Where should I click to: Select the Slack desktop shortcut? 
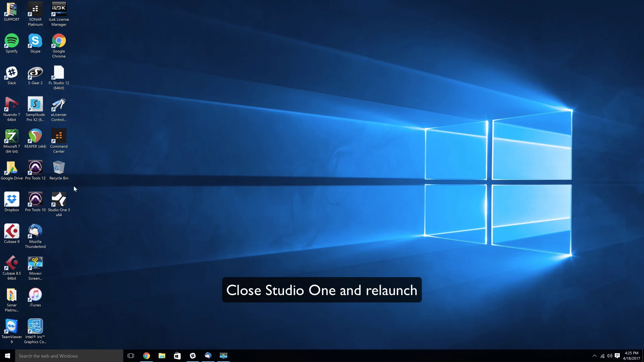12,75
